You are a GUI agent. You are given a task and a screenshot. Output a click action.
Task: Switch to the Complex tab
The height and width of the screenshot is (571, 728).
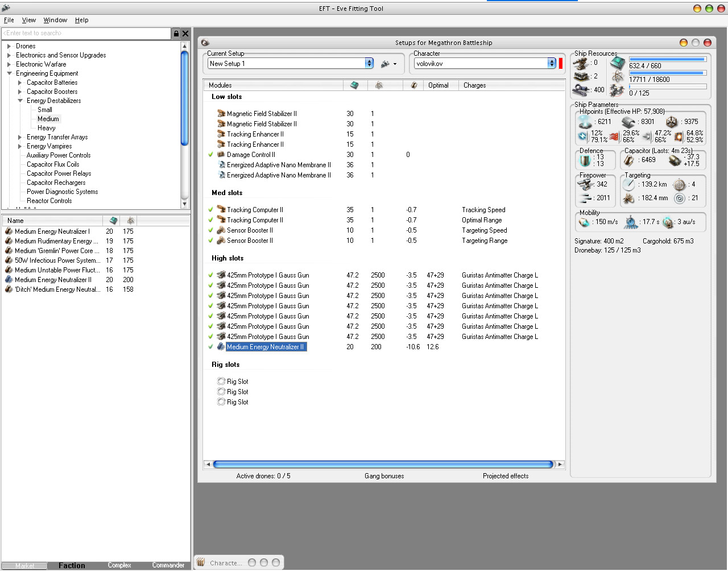[119, 565]
